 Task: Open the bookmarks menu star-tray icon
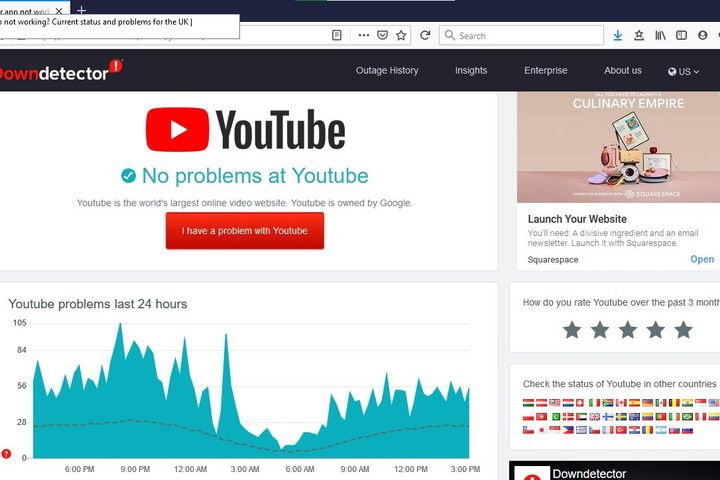[x=639, y=35]
